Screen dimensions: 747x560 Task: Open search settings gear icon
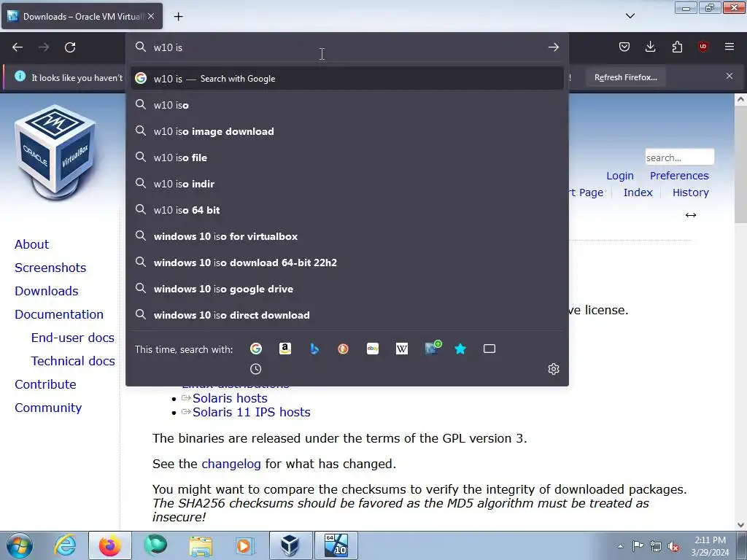point(554,369)
